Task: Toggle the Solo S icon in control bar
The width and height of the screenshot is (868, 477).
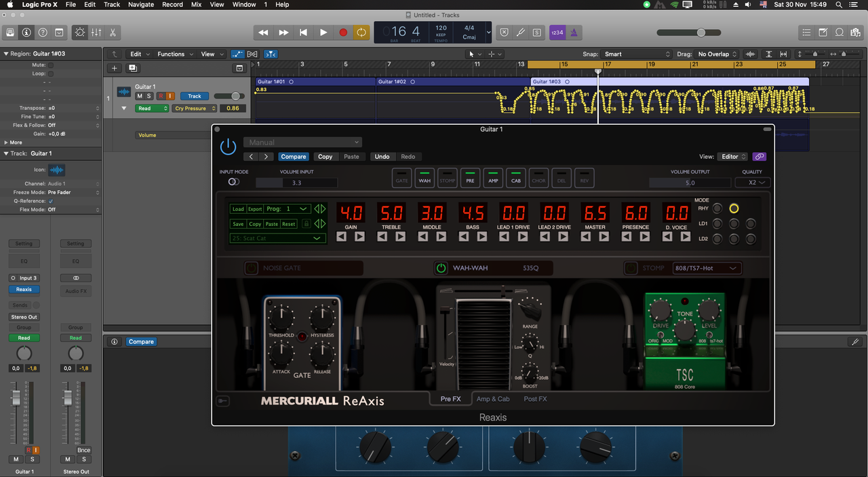Action: coord(537,32)
